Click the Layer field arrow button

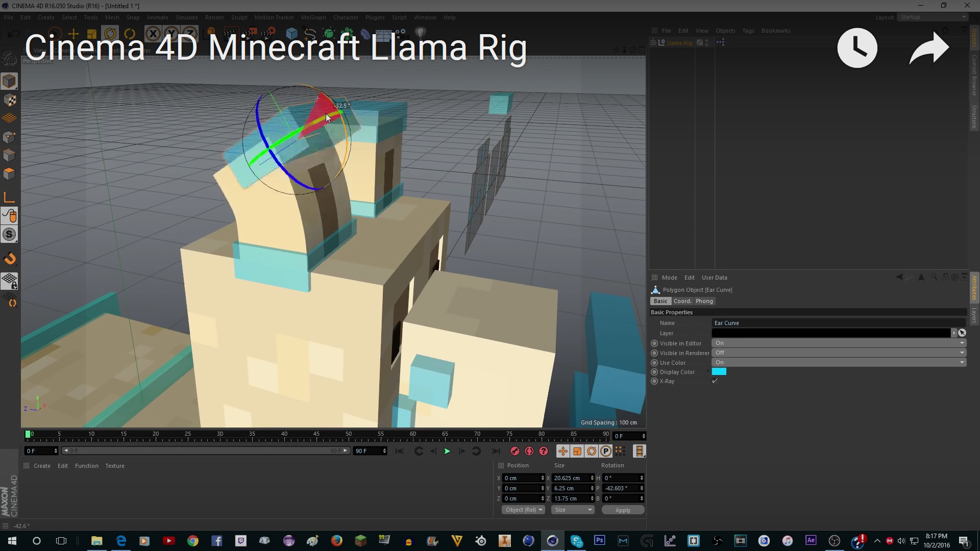point(953,333)
